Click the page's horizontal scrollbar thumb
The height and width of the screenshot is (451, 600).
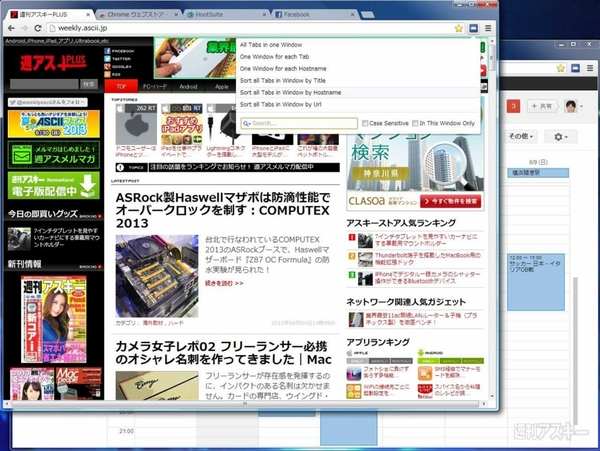pos(245,404)
